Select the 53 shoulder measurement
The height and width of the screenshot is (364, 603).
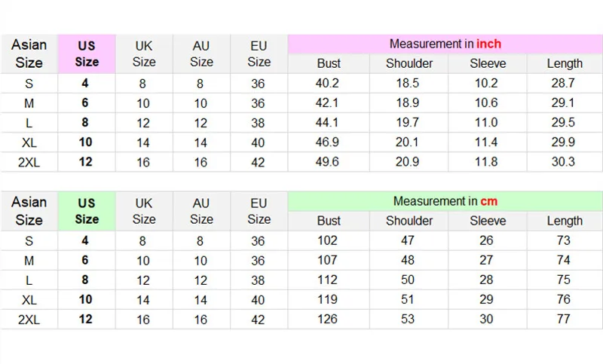(x=409, y=320)
